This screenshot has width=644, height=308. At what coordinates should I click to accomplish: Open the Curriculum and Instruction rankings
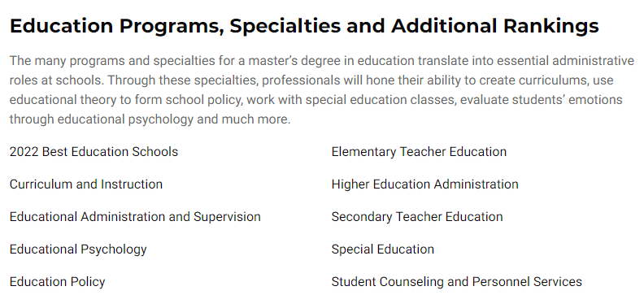[86, 184]
